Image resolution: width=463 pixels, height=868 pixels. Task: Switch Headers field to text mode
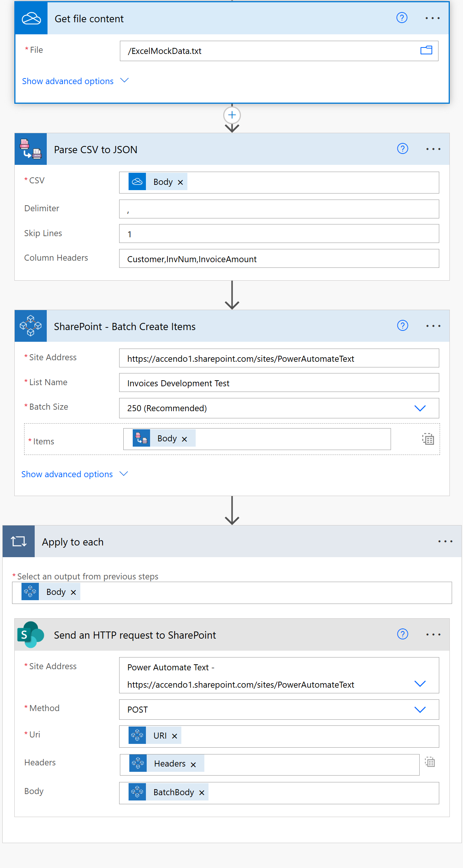pos(430,762)
